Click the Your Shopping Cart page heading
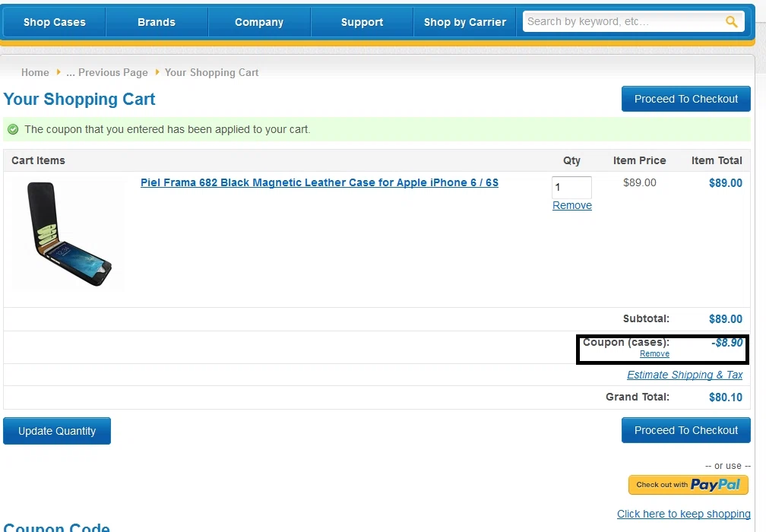Image resolution: width=766 pixels, height=532 pixels. click(79, 99)
